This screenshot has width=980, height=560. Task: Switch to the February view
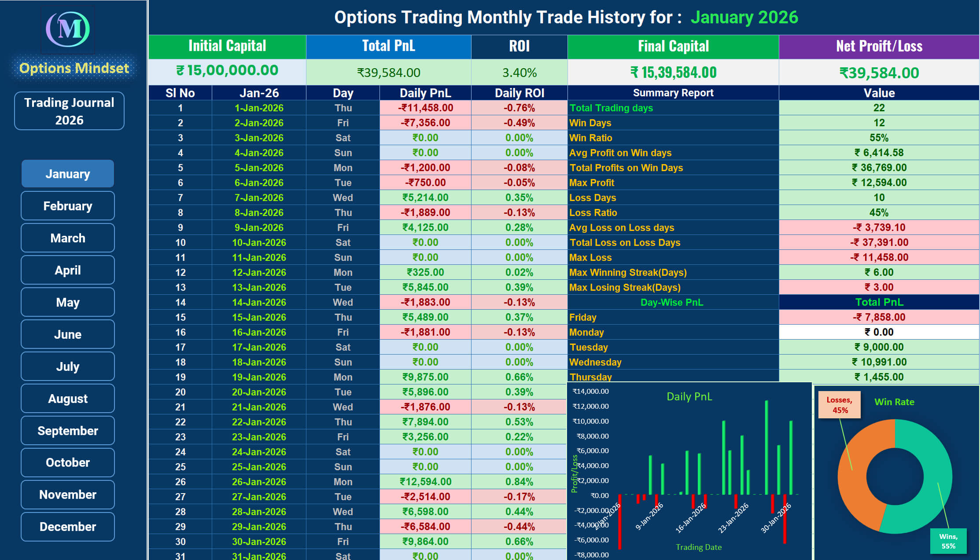tap(67, 205)
